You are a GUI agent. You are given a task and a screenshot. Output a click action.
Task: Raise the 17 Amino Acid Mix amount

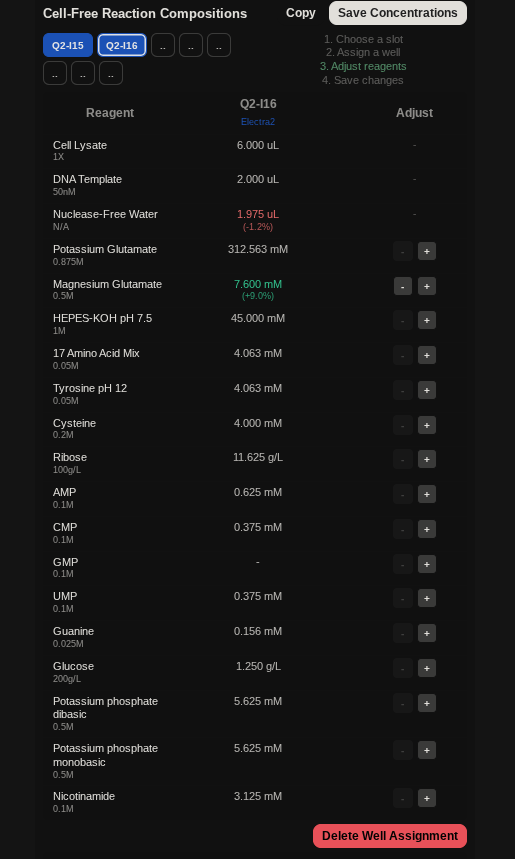[427, 355]
